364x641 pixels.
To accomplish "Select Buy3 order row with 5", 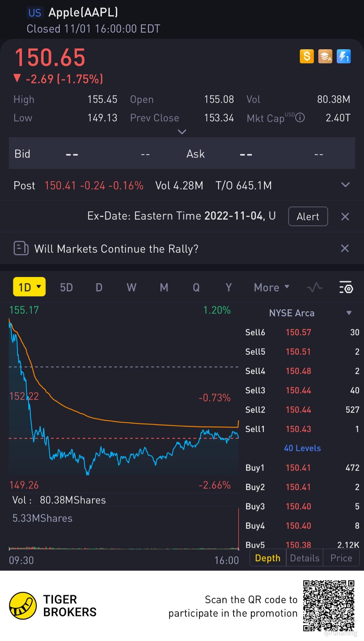I will click(x=302, y=506).
